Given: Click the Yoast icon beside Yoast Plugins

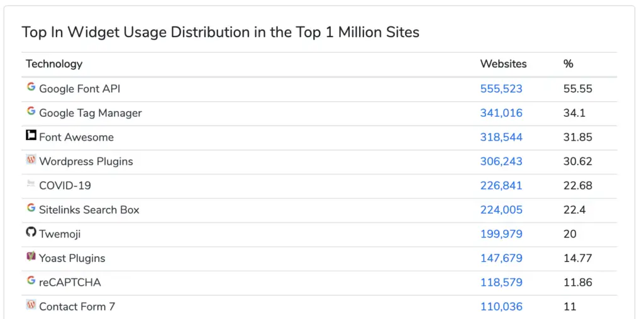Looking at the screenshot, I should (31, 256).
